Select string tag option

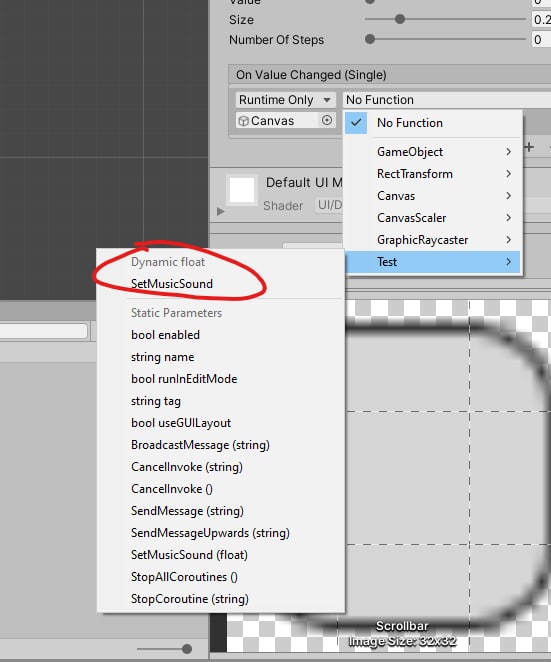point(220,401)
